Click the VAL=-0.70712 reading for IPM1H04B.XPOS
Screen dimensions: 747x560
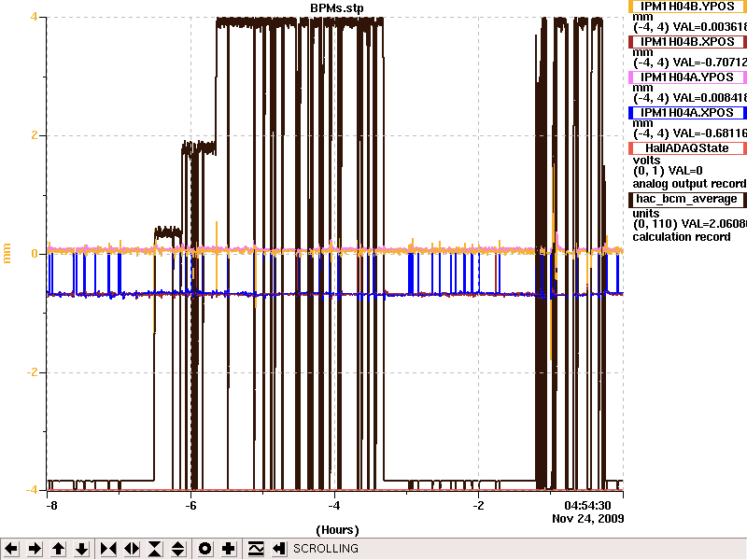pos(710,63)
